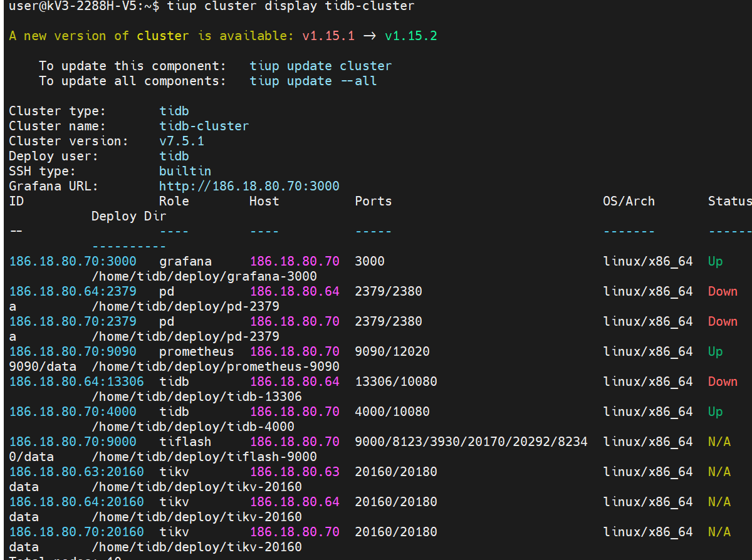The height and width of the screenshot is (560, 752).
Task: Click the 'N/A' status of tikv node 186.18.80.63:20160
Action: pos(719,472)
